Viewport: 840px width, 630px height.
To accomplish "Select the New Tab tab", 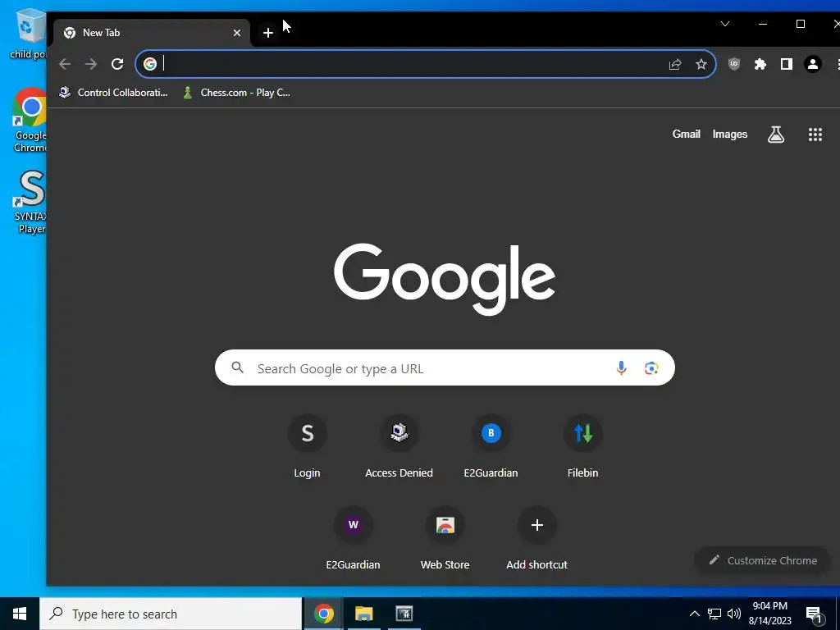I will click(x=152, y=33).
